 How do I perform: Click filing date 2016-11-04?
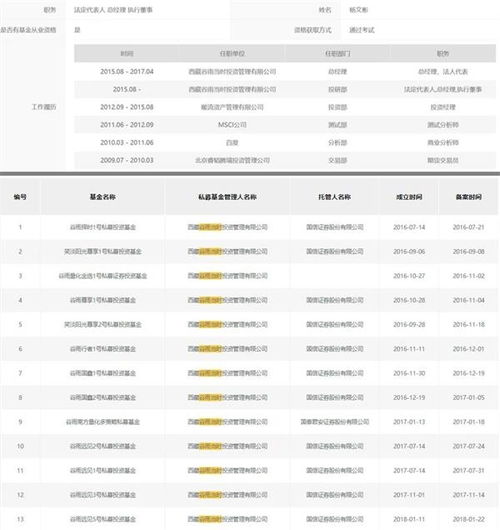click(469, 300)
